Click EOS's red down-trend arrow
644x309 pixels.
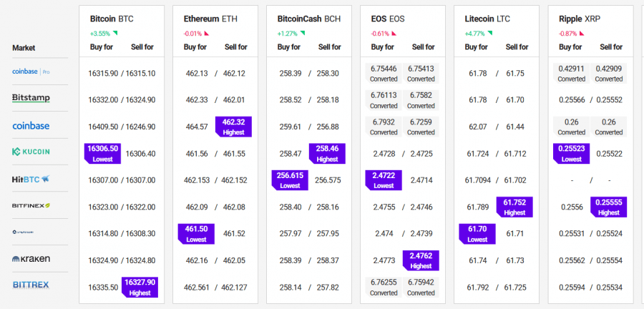394,33
